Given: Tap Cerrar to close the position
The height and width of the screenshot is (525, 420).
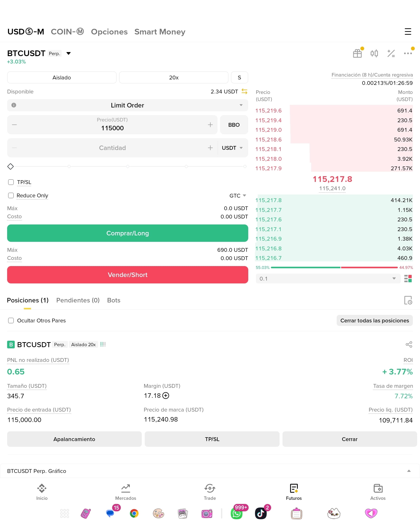Looking at the screenshot, I should (x=350, y=439).
